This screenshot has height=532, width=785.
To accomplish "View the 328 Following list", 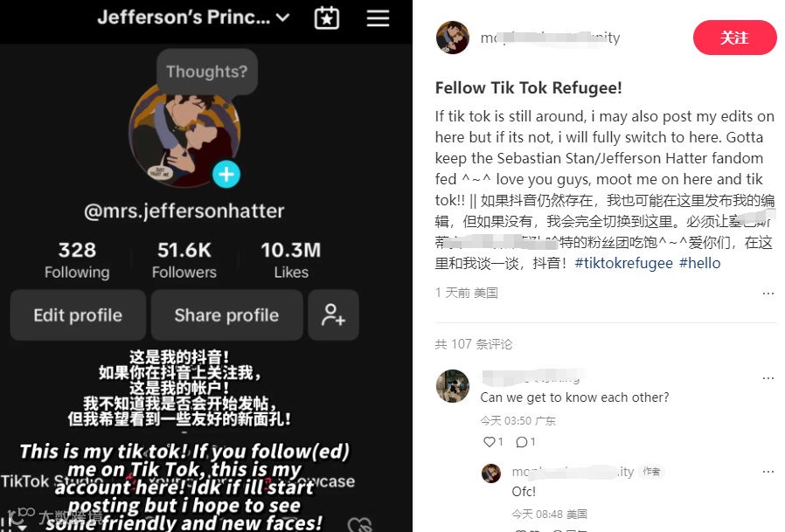I will click(77, 259).
